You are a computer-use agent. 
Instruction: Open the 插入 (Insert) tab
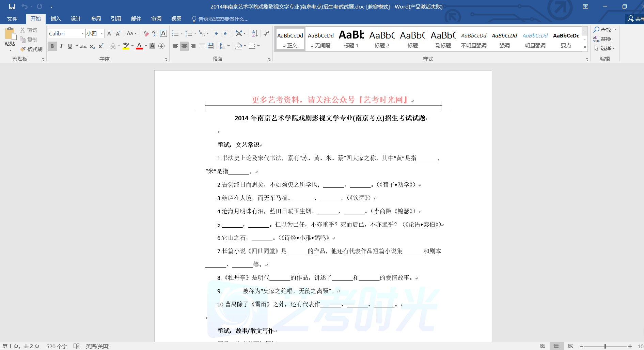coord(56,19)
